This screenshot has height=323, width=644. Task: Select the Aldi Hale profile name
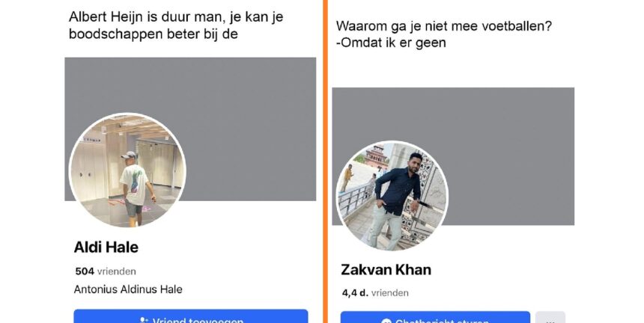[x=106, y=247]
